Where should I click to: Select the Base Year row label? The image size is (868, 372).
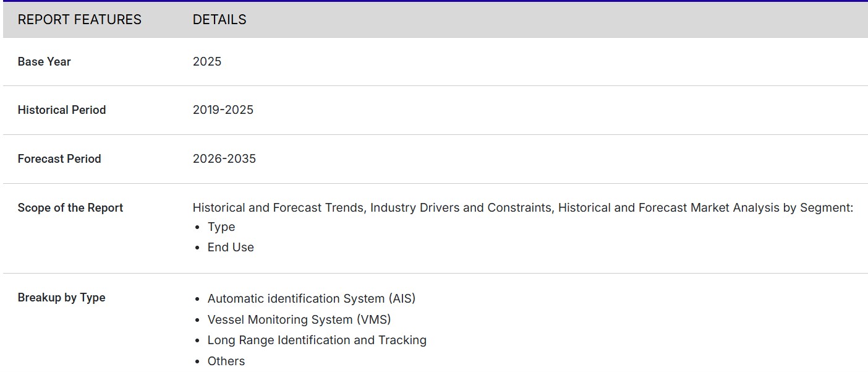coord(44,62)
